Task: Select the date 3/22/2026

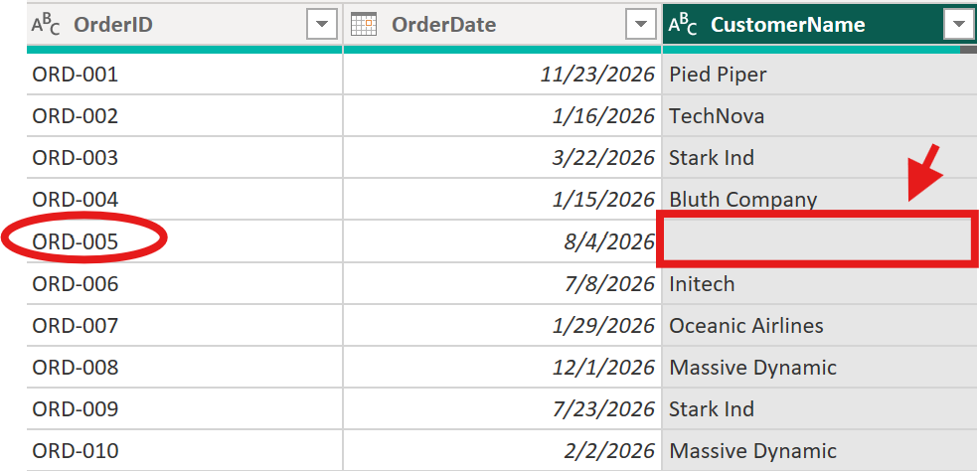Action: (x=503, y=157)
